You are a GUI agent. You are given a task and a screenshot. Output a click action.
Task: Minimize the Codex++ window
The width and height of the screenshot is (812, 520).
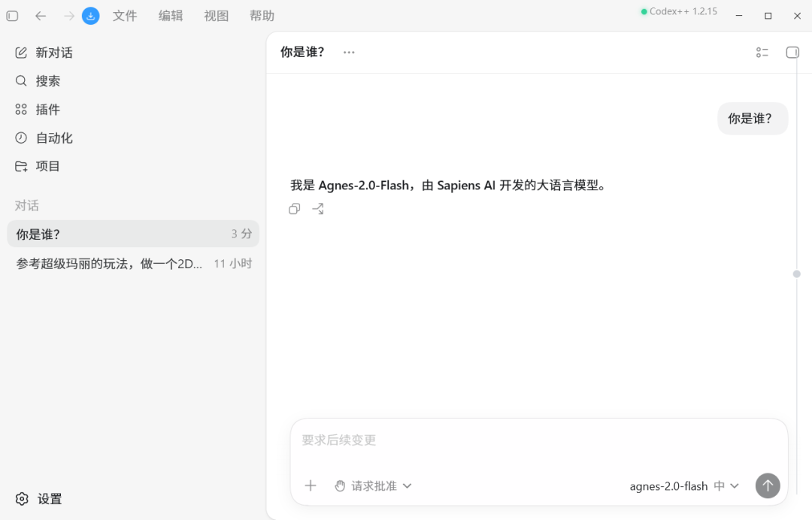(x=739, y=16)
